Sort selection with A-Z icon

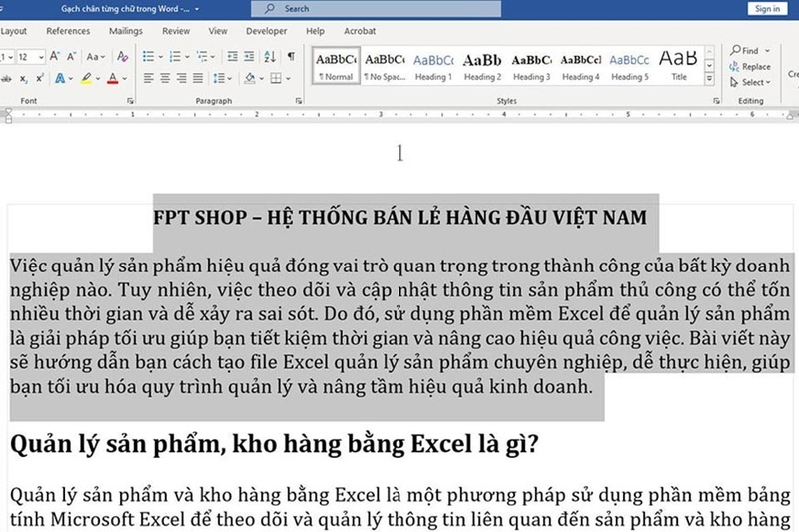click(270, 56)
